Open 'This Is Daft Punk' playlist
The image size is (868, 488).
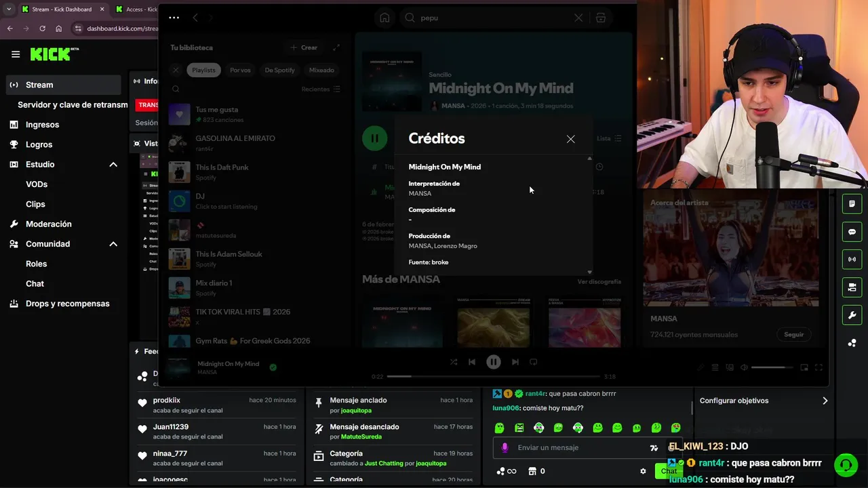[255, 172]
